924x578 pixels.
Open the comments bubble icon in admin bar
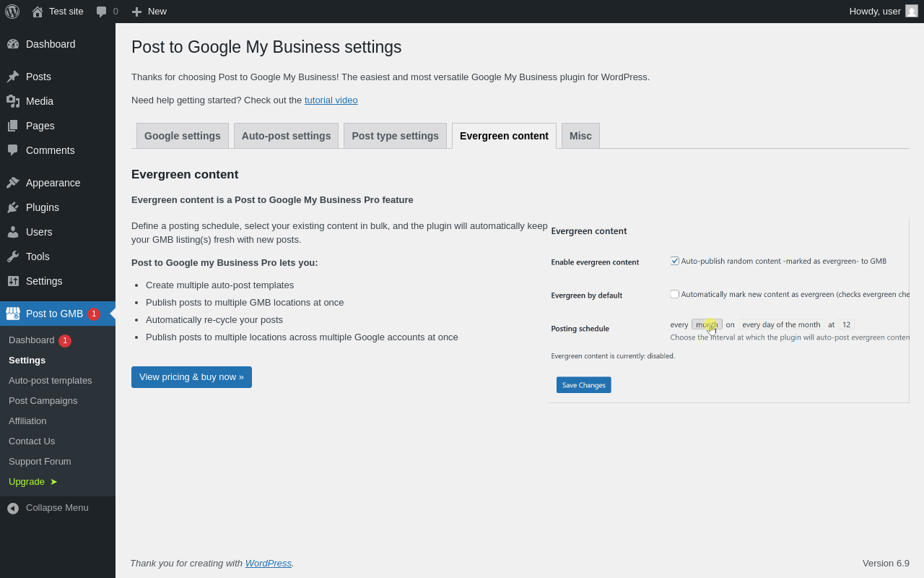102,12
